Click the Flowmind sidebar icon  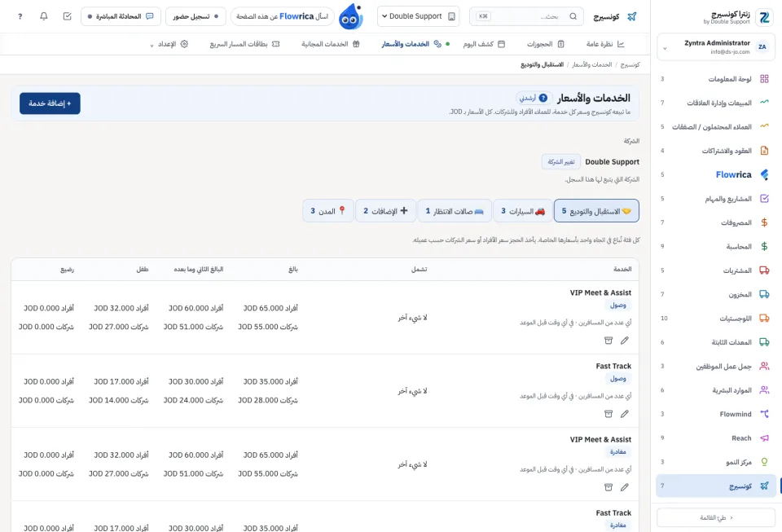tap(764, 414)
